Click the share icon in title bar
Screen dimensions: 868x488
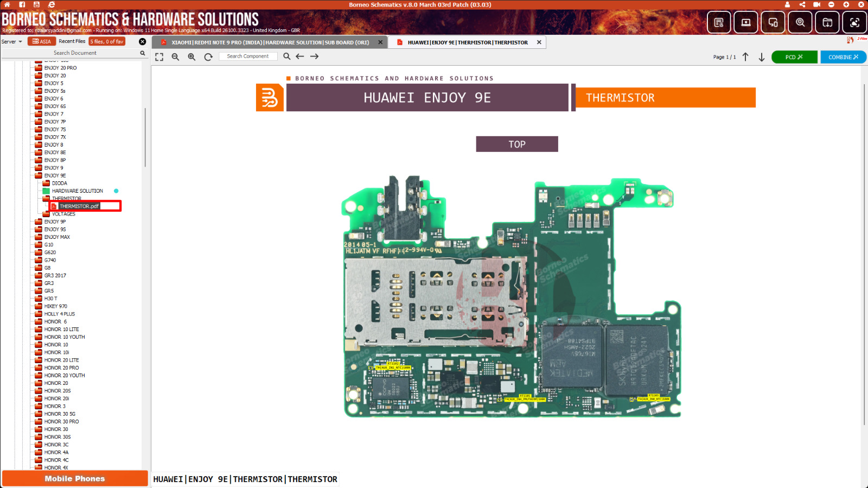coord(802,4)
